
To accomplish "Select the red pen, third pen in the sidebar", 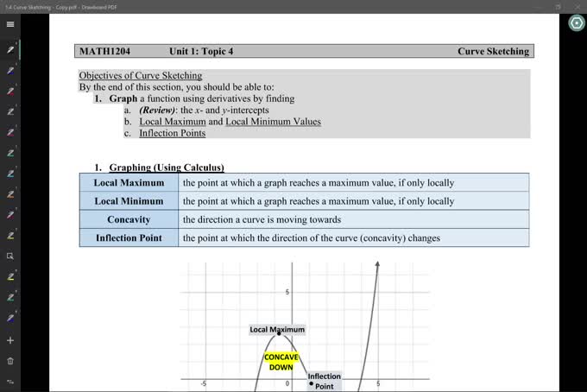I will (10, 91).
